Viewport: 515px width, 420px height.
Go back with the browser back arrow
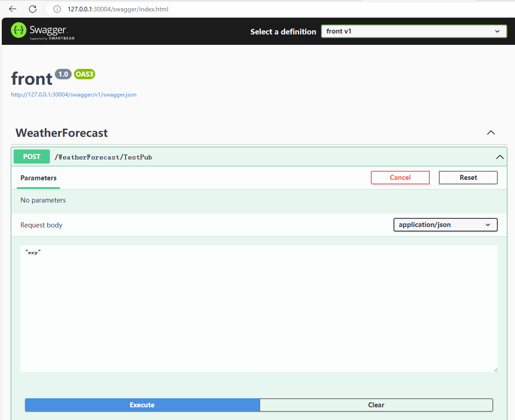click(x=13, y=9)
